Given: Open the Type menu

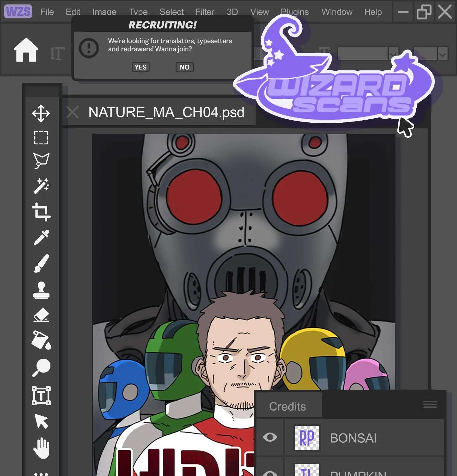Looking at the screenshot, I should pyautogui.click(x=138, y=12).
